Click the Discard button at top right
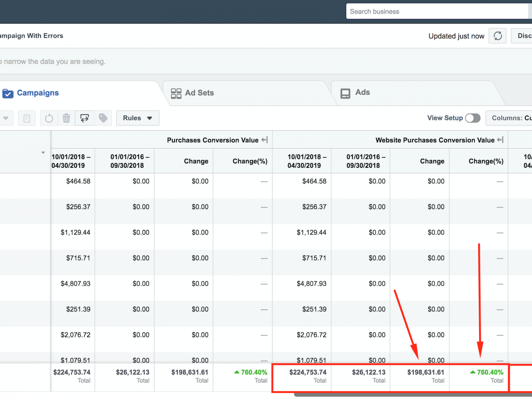 click(523, 36)
